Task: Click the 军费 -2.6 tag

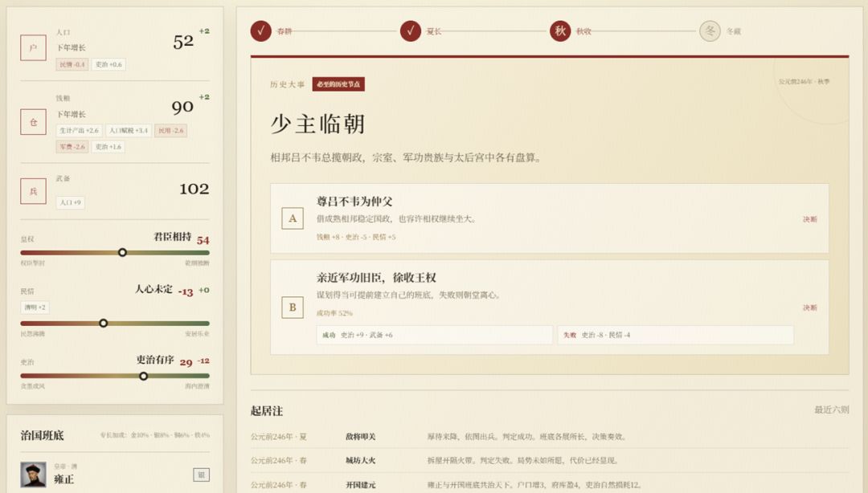Action: click(x=72, y=147)
